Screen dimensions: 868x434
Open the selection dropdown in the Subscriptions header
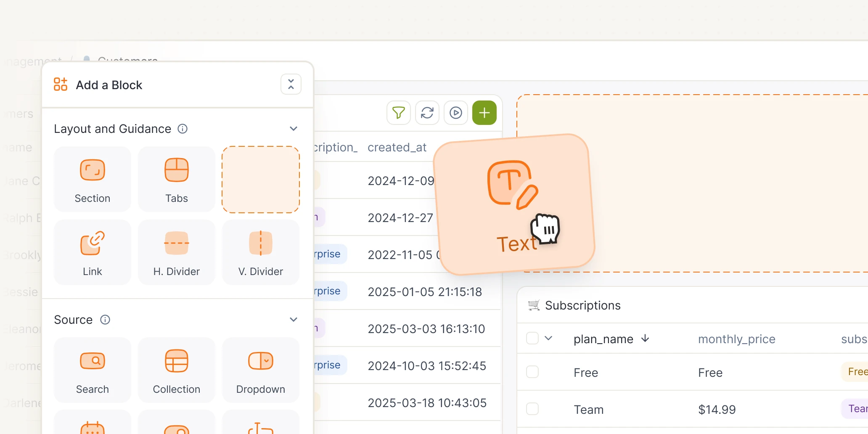tap(549, 338)
